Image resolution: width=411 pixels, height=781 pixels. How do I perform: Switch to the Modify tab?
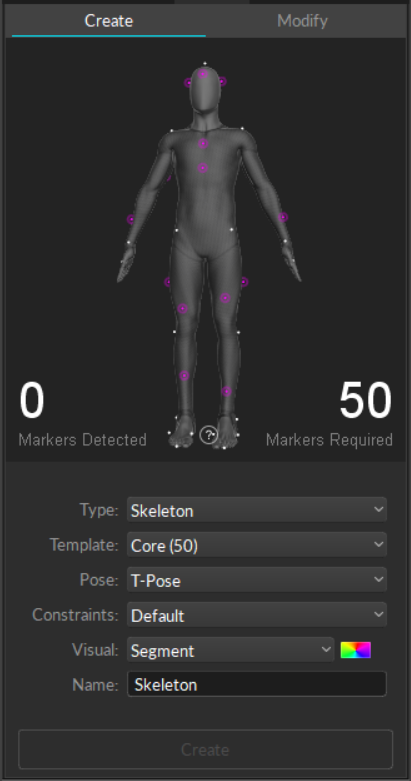302,21
